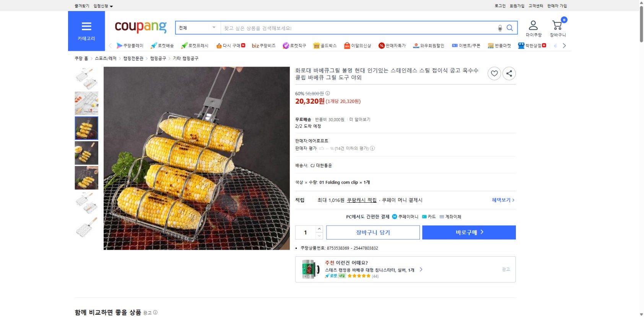
Task: Click the voice search microphone icon
Action: pyautogui.click(x=500, y=27)
